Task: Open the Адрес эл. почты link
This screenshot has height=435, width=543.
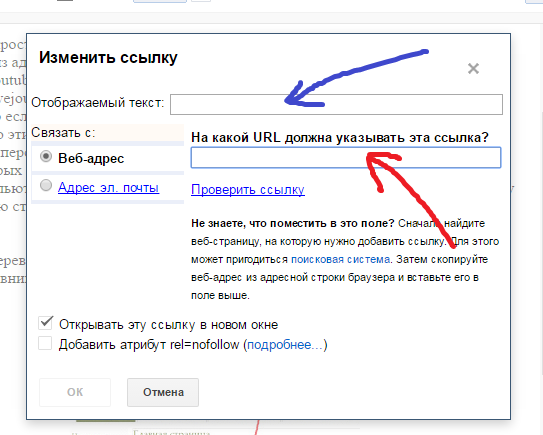Action: pos(108,188)
